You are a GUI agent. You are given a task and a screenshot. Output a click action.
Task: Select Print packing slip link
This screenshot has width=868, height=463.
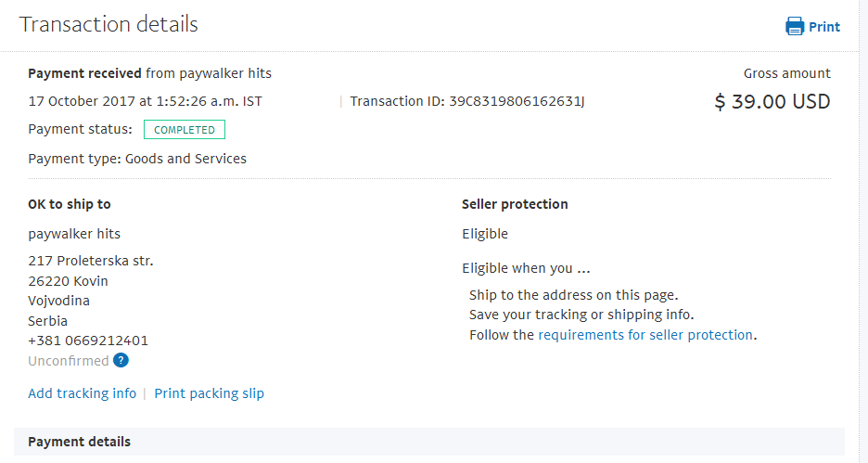tap(209, 393)
